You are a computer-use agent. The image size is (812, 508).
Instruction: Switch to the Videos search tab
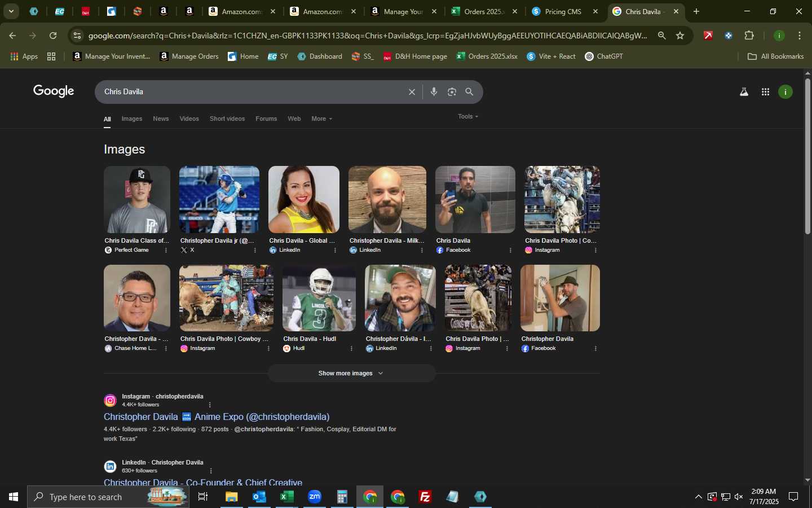pyautogui.click(x=189, y=119)
